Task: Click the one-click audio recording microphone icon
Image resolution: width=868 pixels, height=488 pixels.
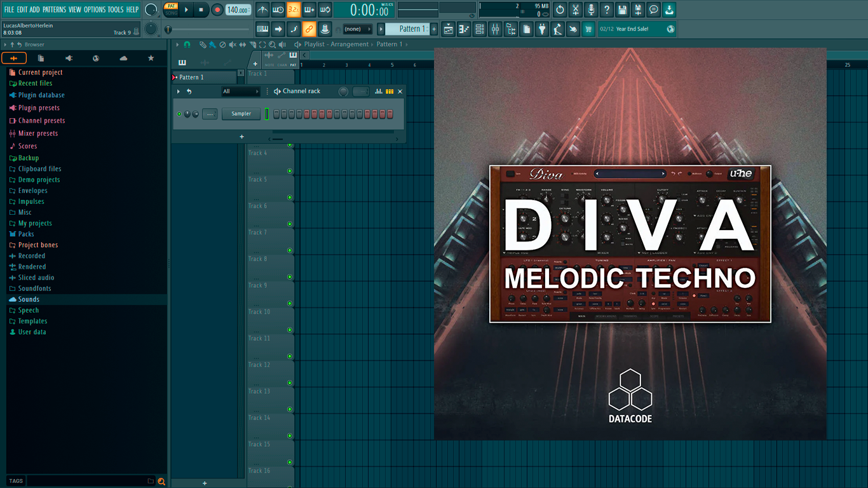Action: pyautogui.click(x=591, y=10)
